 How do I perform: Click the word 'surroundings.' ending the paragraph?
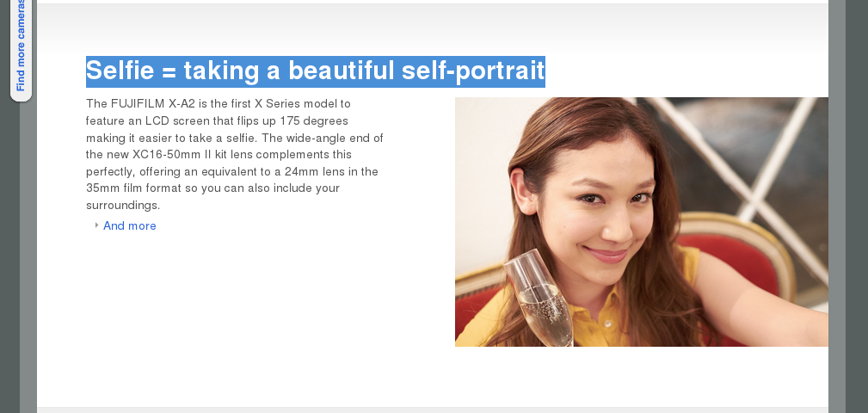123,206
